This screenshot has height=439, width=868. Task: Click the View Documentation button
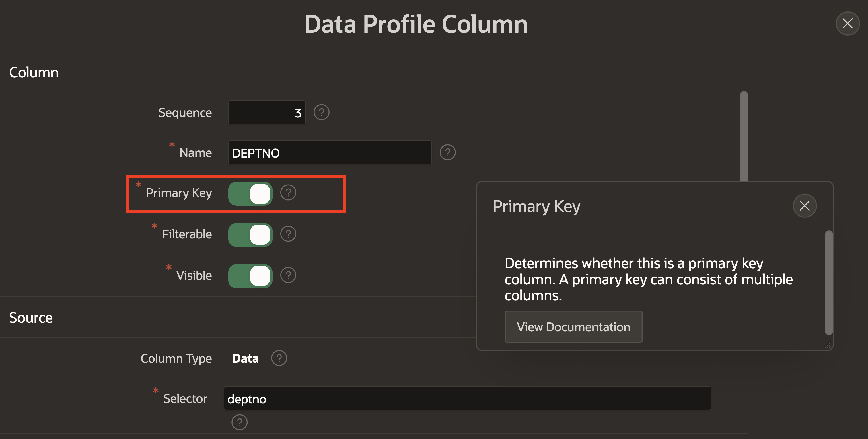coord(573,326)
